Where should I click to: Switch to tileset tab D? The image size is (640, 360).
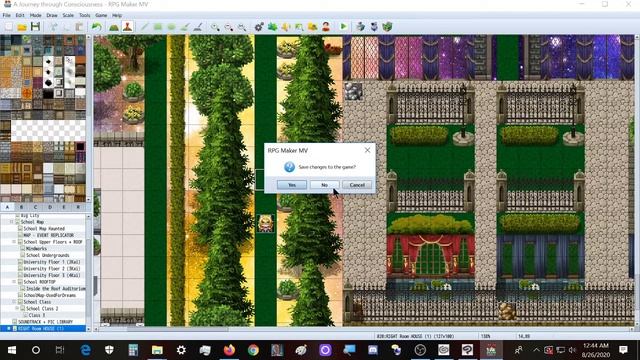point(50,207)
